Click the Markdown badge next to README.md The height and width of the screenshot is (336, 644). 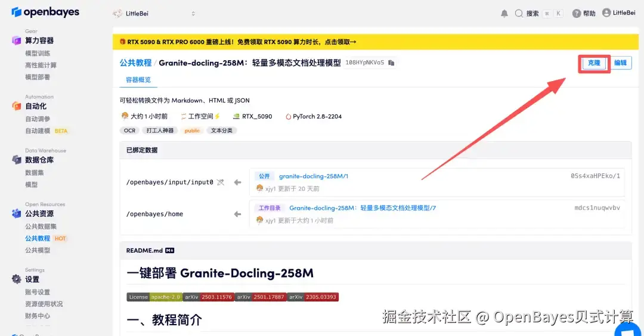click(x=169, y=250)
